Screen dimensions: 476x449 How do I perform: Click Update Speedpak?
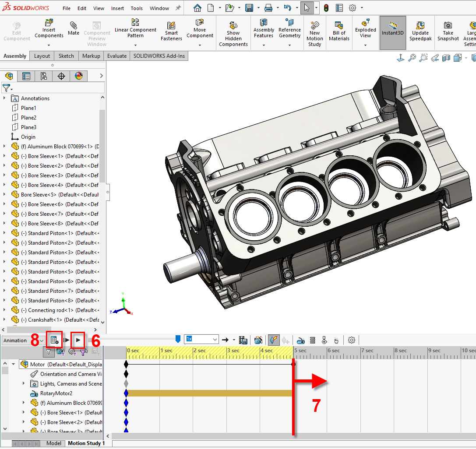(420, 31)
